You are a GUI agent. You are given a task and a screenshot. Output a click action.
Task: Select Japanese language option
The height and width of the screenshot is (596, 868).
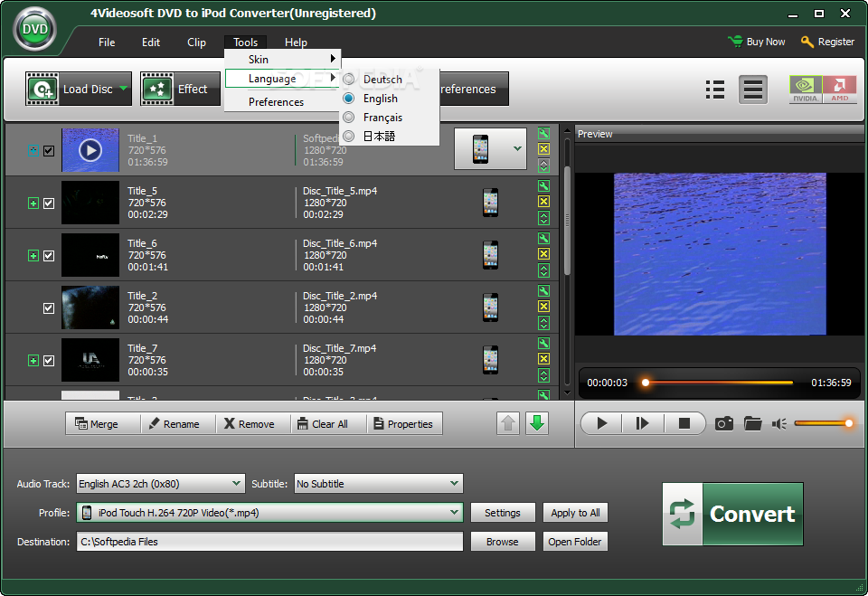click(390, 136)
